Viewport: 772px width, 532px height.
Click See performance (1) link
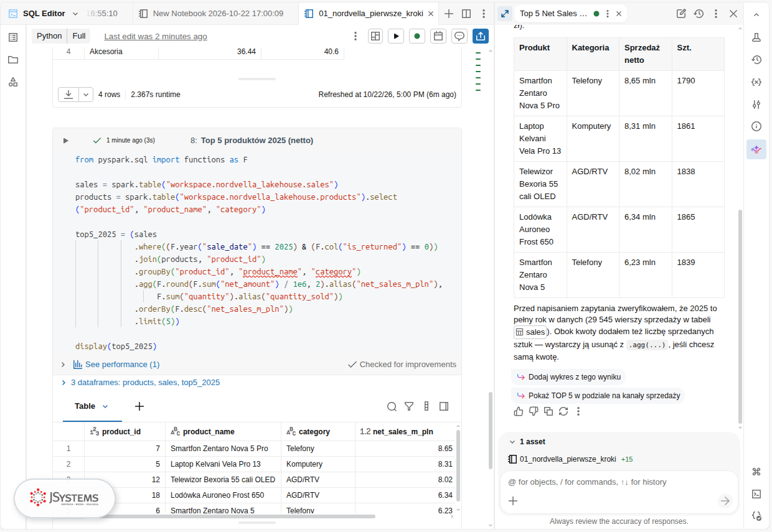[x=122, y=365]
